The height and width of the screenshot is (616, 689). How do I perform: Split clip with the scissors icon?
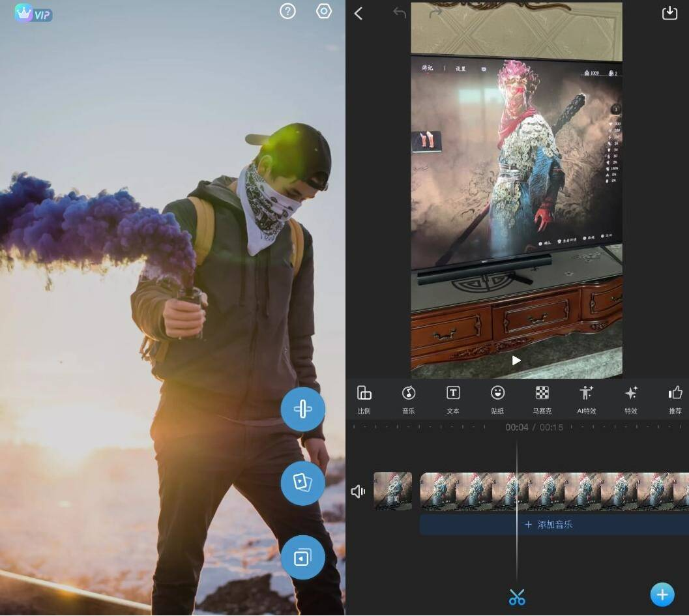click(517, 596)
